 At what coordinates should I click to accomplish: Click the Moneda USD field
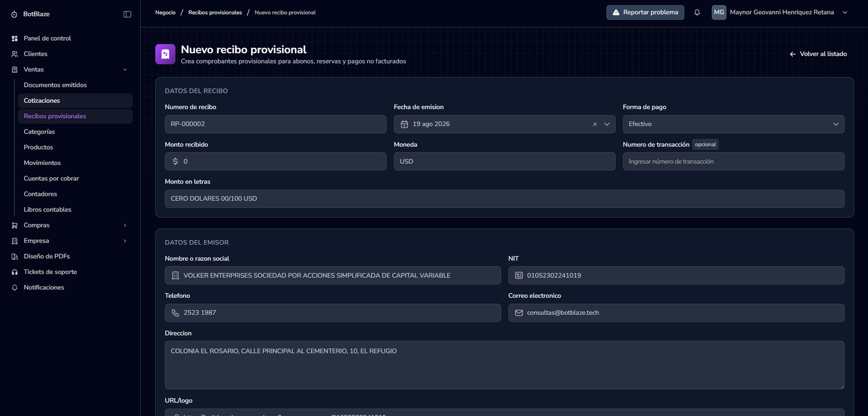(x=505, y=162)
